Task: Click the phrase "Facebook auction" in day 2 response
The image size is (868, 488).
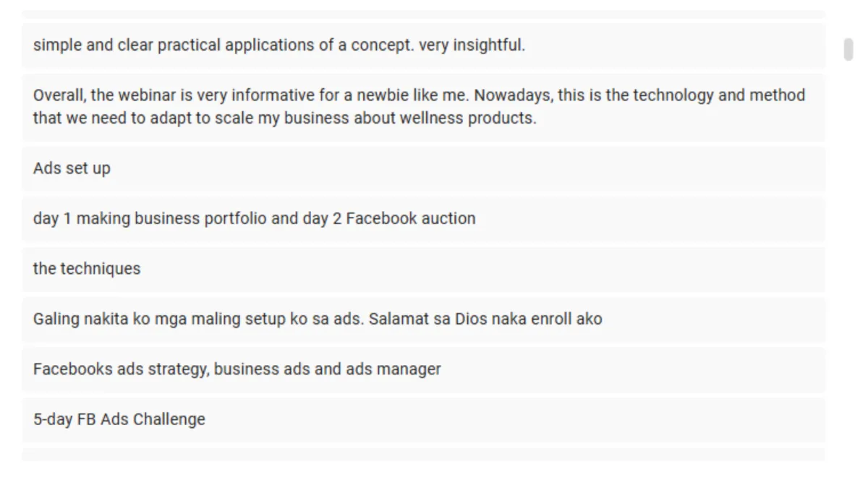Action: pyautogui.click(x=411, y=218)
